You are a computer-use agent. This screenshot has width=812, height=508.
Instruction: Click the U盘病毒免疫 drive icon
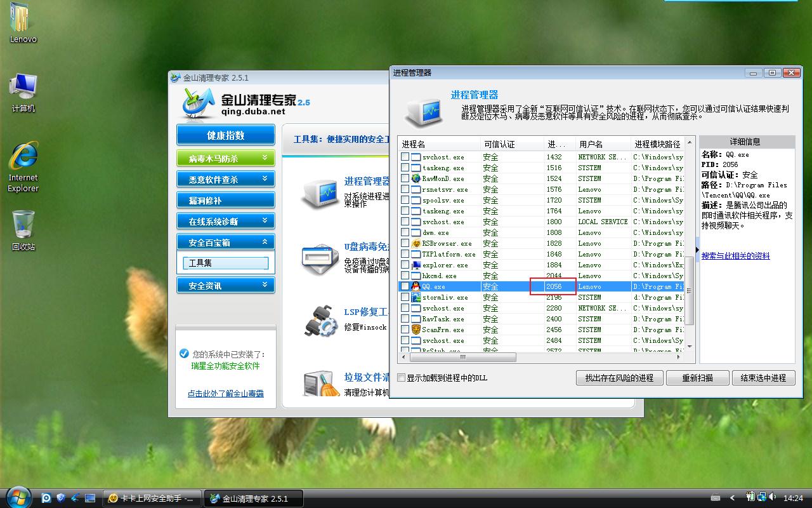click(x=320, y=260)
